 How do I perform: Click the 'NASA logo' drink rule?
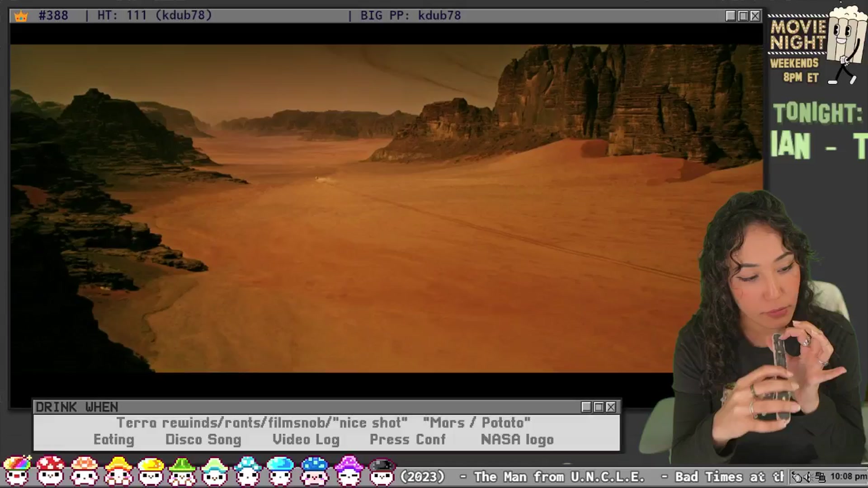click(x=517, y=439)
